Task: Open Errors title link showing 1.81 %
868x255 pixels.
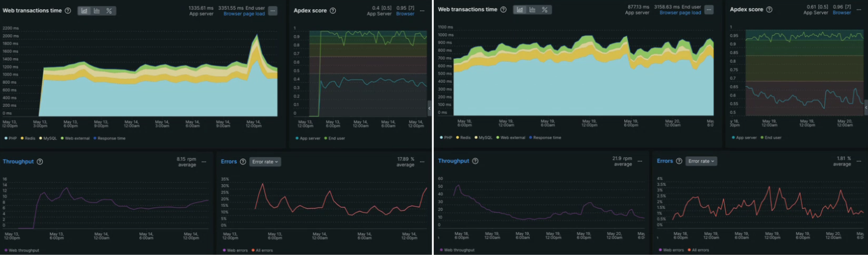Action: (x=665, y=161)
